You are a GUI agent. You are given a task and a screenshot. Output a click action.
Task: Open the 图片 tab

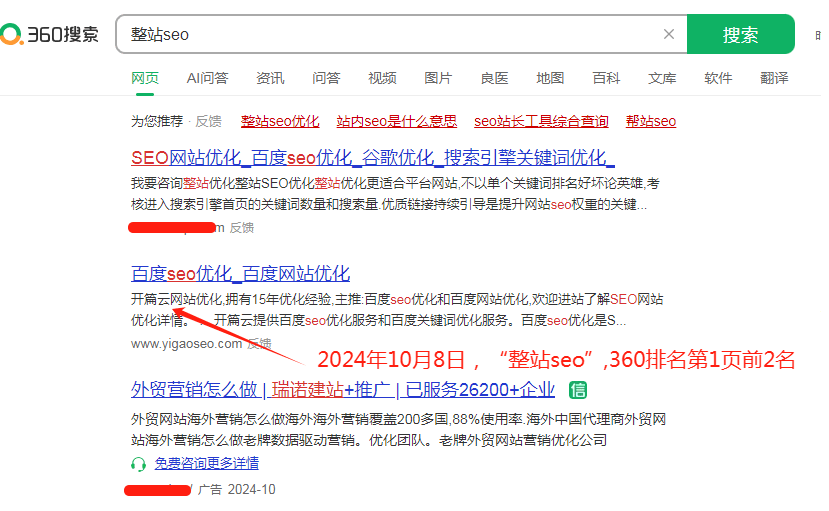coord(438,78)
